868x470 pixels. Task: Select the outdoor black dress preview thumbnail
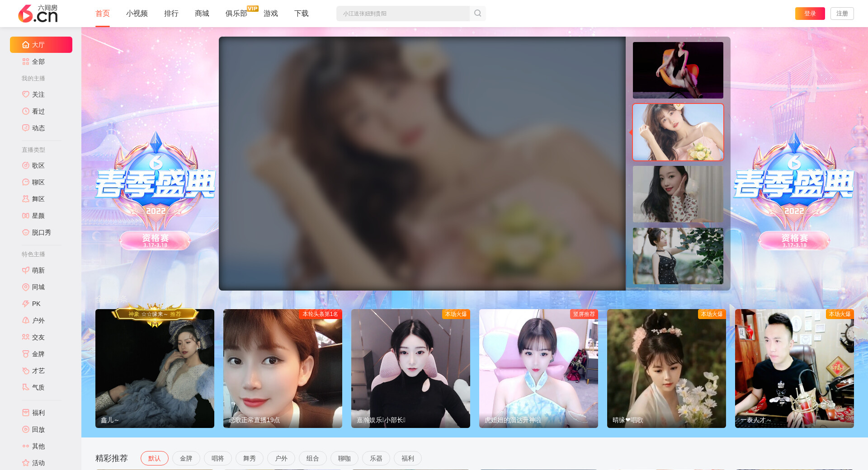pos(678,256)
